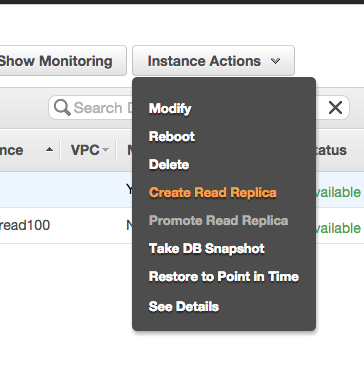Open the Instance Actions button
Screen dimensions: 364x385
pos(213,61)
